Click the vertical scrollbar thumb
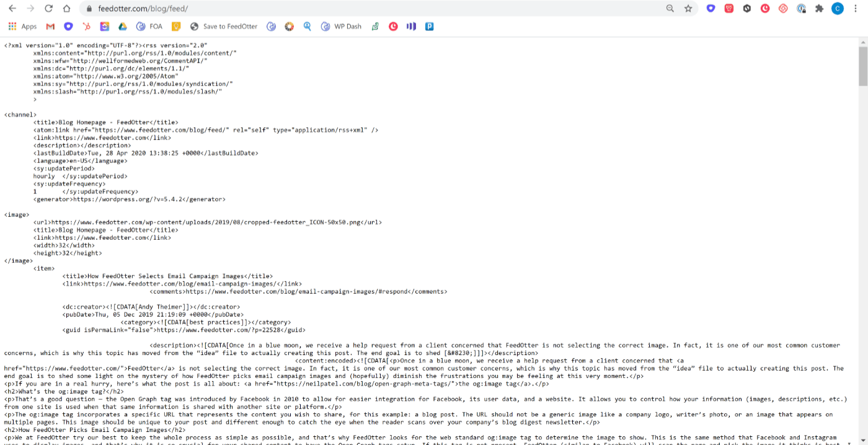Viewport: 868px width, 445px height. coord(862,66)
